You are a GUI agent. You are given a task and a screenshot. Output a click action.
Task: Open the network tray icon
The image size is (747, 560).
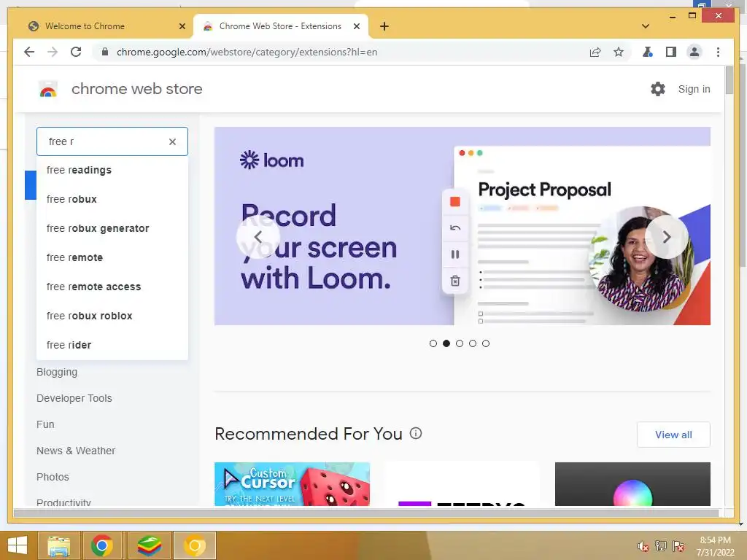[x=661, y=546]
